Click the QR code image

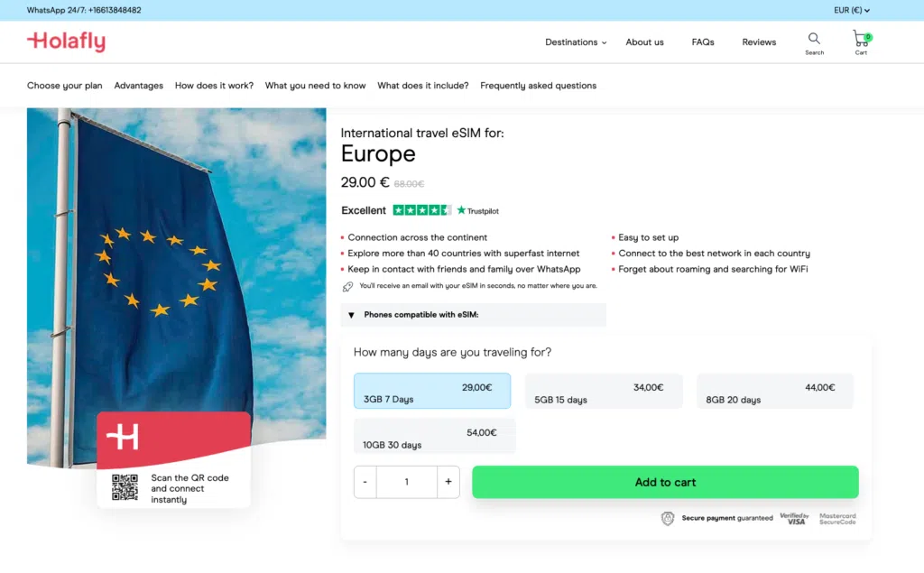coord(125,488)
